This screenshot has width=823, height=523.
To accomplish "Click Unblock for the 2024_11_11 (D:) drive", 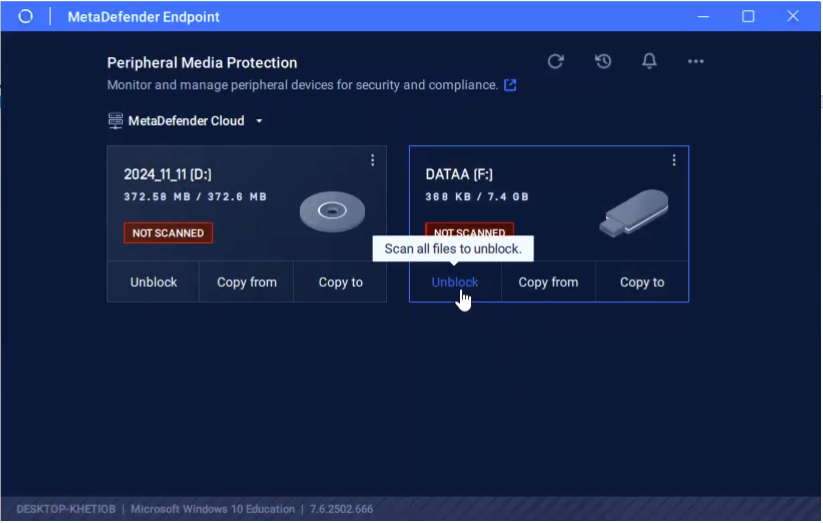I will (x=153, y=282).
